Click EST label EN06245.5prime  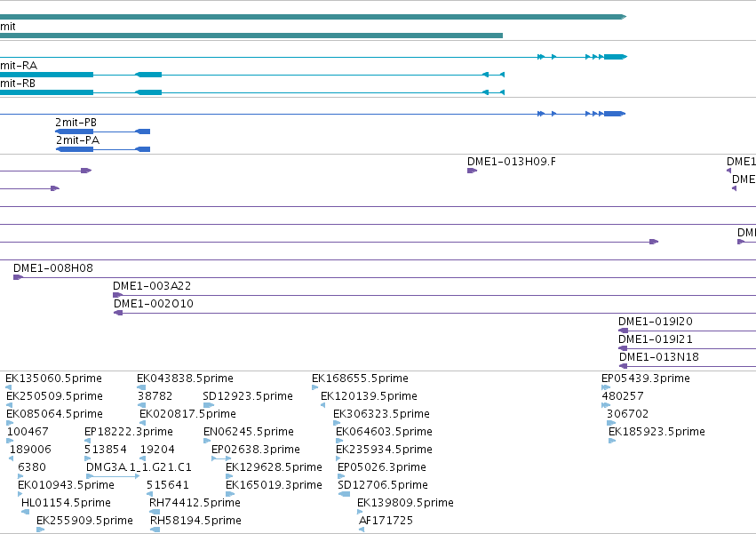point(249,432)
